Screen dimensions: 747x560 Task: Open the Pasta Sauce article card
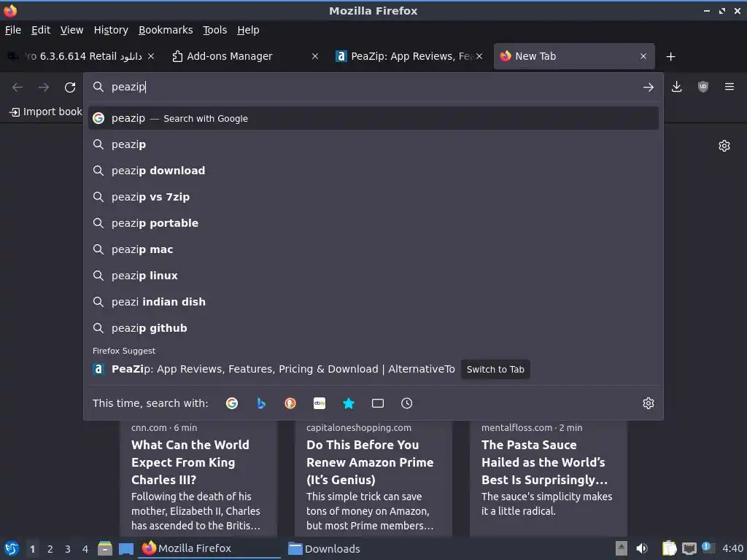549,478
